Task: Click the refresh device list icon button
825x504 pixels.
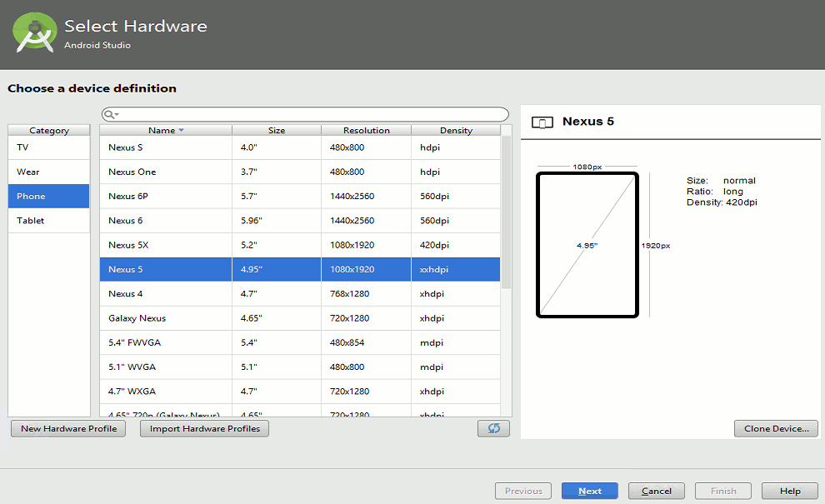Action: pyautogui.click(x=493, y=428)
